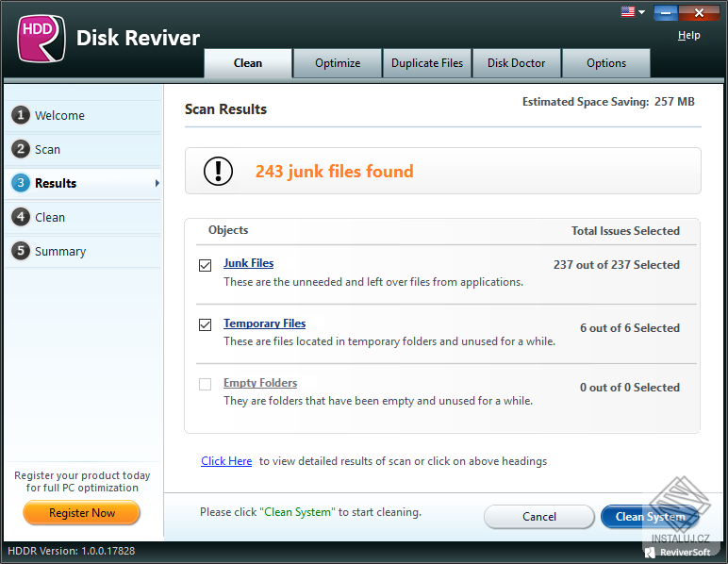This screenshot has height=564, width=728.
Task: Click the step 4 Clean number badge
Action: 21,217
